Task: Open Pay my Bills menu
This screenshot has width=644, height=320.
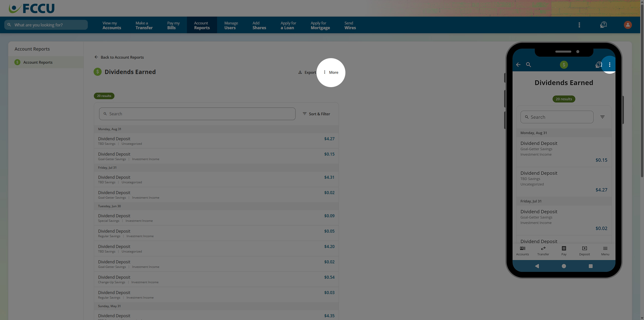Action: (x=173, y=25)
